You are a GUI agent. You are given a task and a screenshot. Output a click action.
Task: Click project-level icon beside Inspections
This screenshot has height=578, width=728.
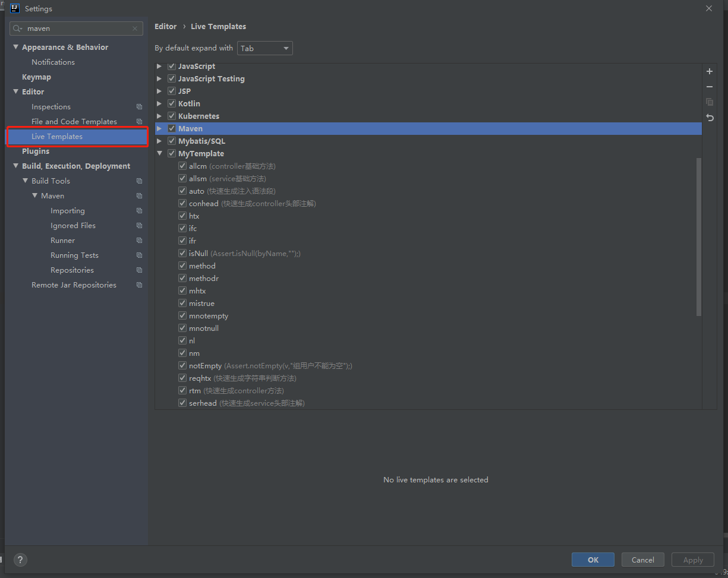tap(139, 107)
